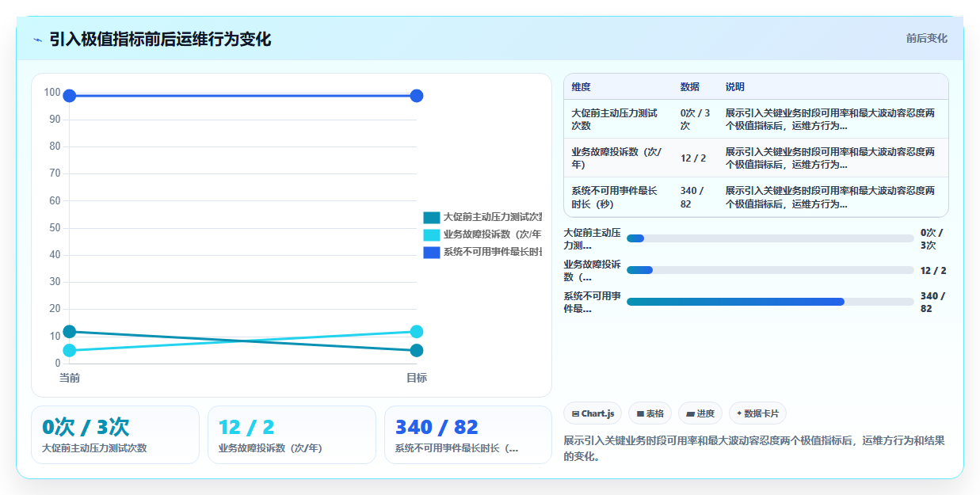Click the cyan data point at 目标

tap(417, 332)
